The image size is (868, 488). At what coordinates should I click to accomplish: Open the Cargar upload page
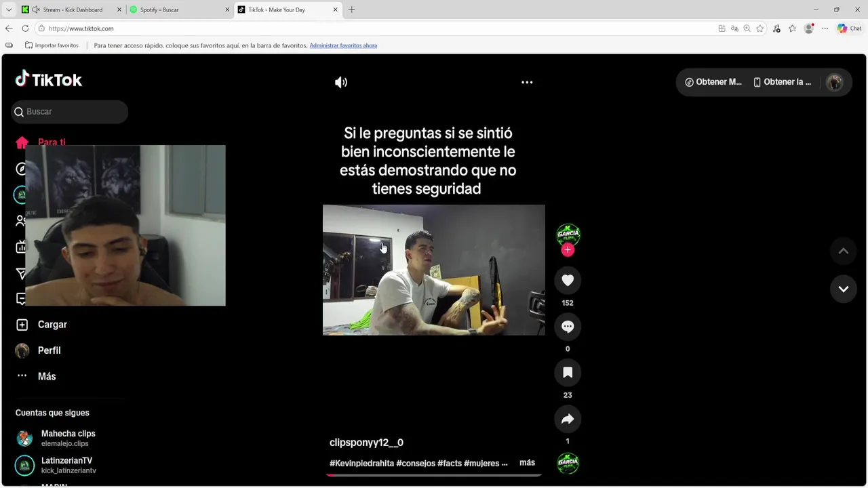52,325
